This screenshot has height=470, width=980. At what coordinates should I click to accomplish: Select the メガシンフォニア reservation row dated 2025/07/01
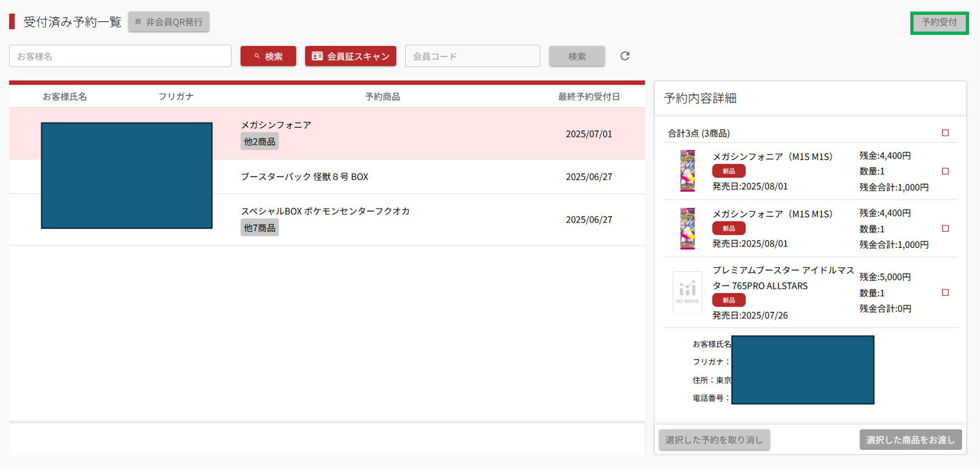click(327, 134)
